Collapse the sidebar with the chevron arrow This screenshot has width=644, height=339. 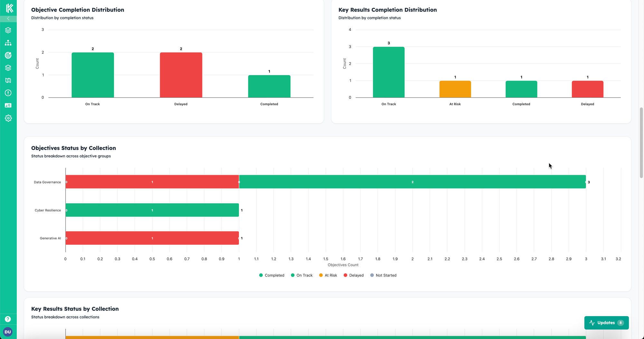click(8, 18)
